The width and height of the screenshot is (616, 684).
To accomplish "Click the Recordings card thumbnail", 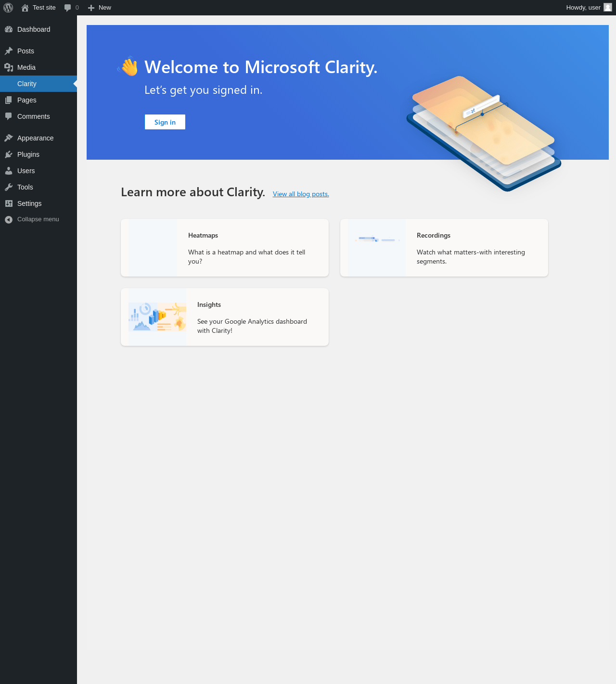I will click(x=376, y=248).
